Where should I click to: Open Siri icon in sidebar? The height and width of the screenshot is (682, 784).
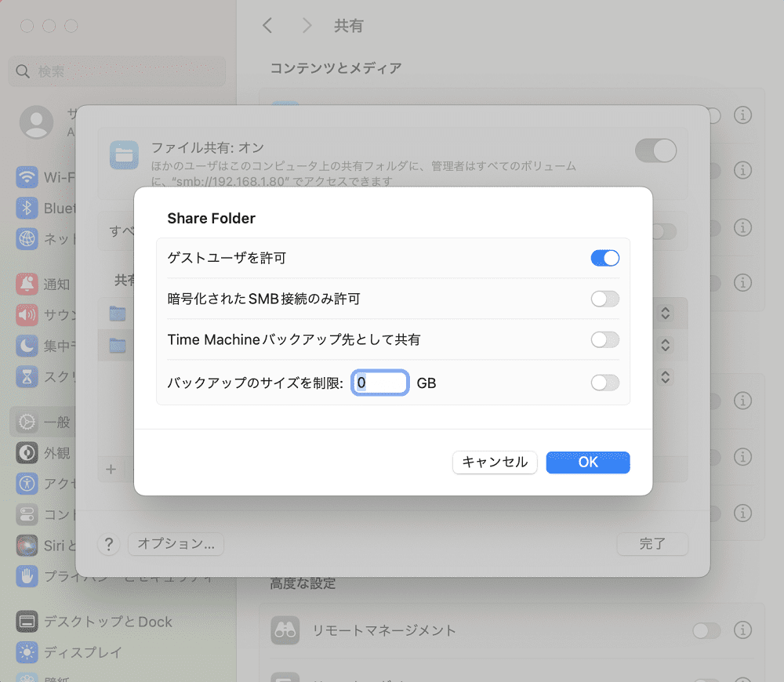click(x=27, y=546)
